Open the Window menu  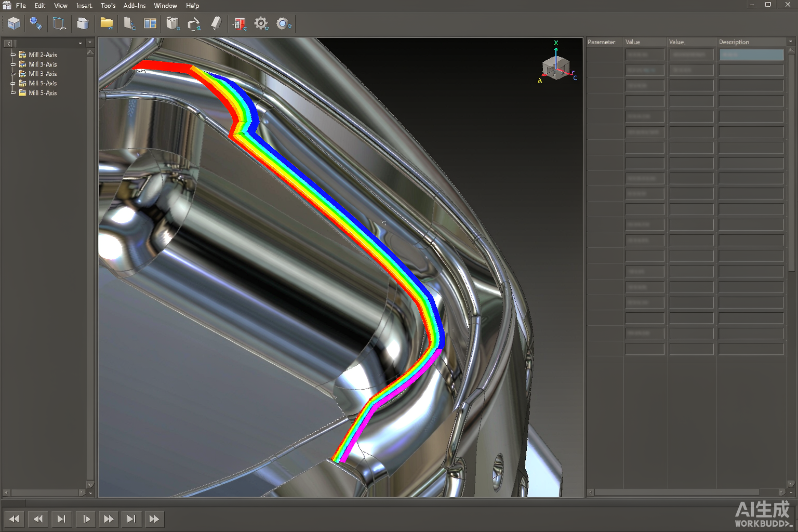click(165, 6)
